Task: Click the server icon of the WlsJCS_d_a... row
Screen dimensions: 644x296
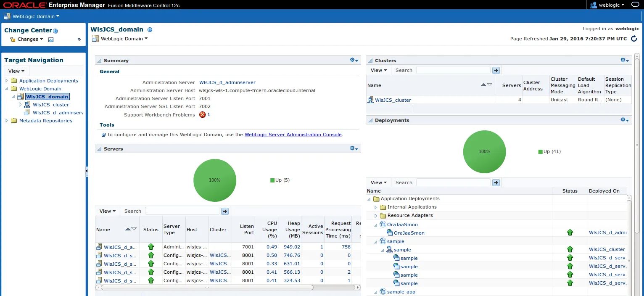Action: [99, 247]
